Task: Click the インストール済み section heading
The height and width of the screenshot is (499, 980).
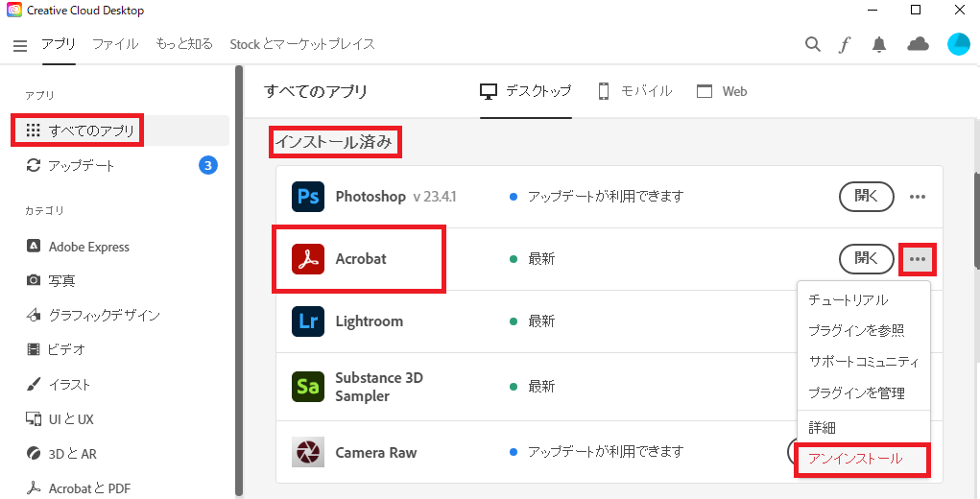Action: click(x=334, y=142)
